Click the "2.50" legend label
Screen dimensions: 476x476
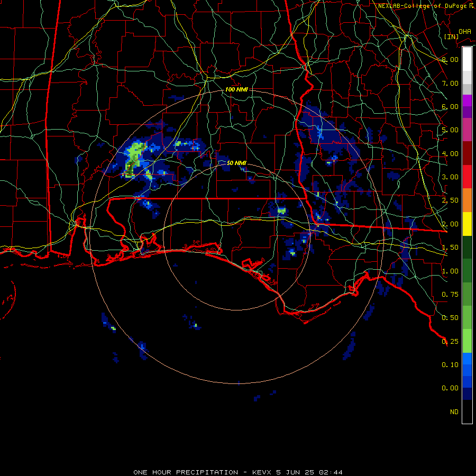click(x=450, y=200)
